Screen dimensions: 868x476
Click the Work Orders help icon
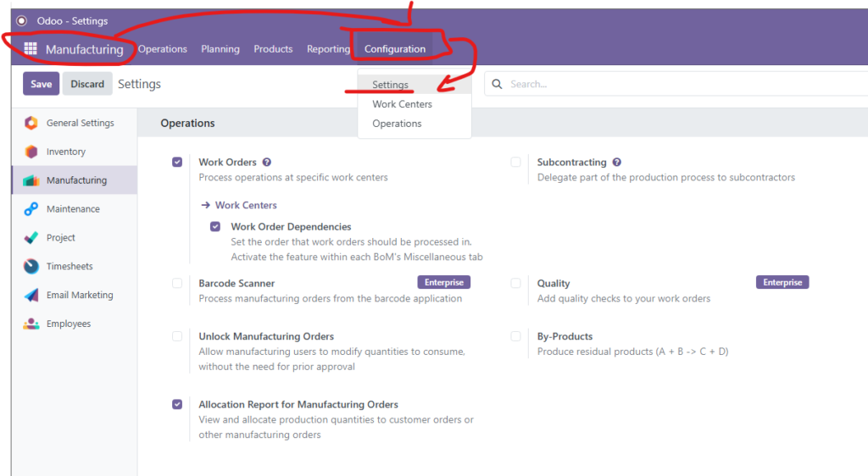pos(266,163)
